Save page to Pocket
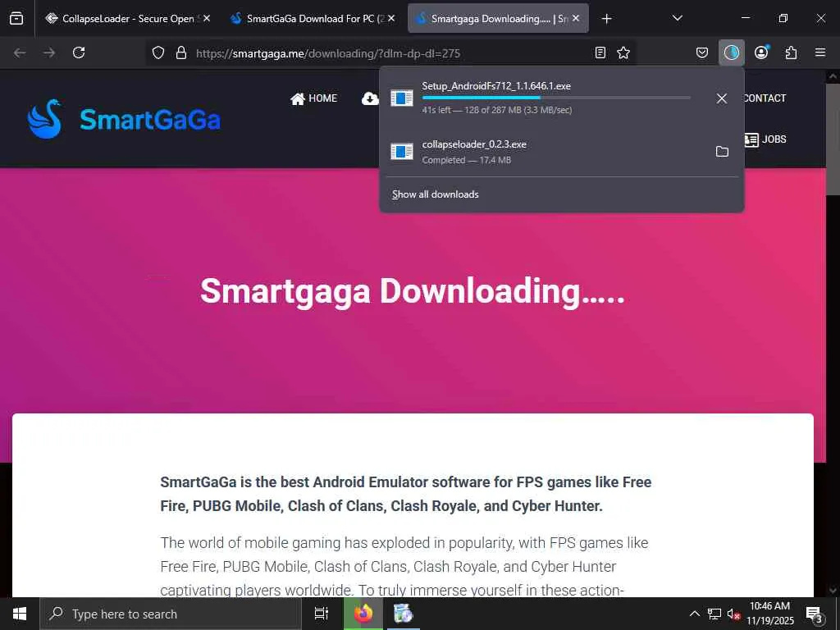 (x=702, y=52)
